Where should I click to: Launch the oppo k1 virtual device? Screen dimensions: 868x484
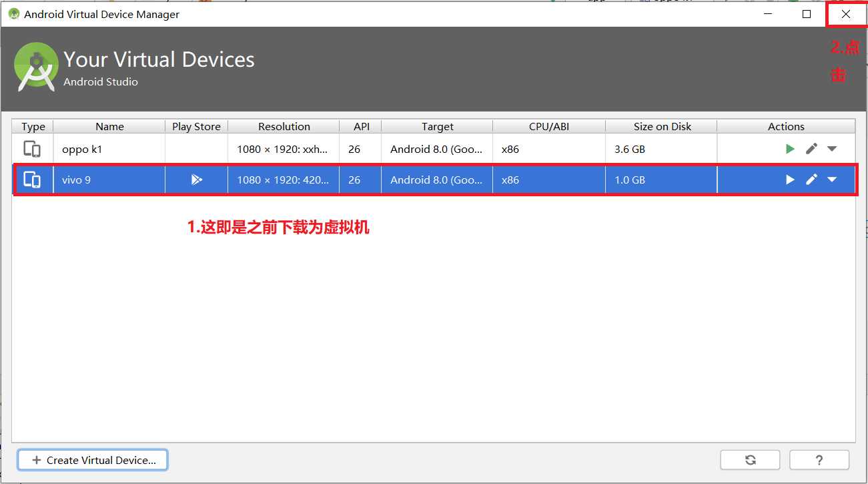(790, 149)
